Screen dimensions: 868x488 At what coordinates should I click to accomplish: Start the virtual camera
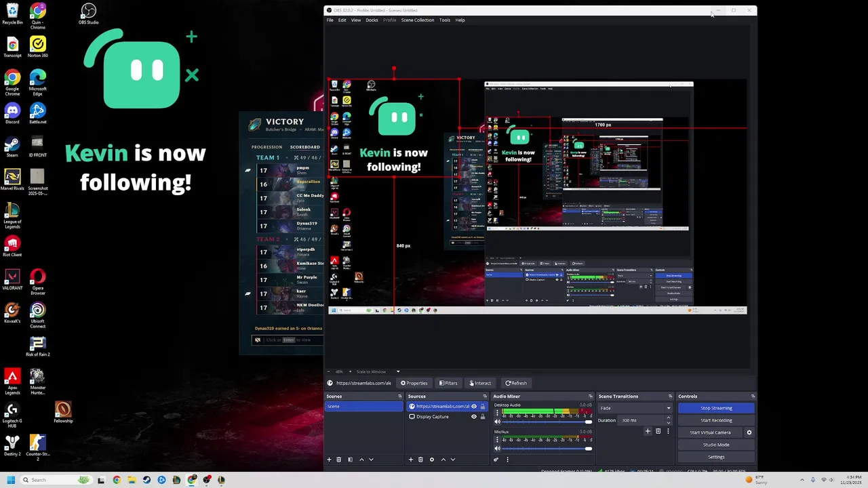click(x=710, y=432)
